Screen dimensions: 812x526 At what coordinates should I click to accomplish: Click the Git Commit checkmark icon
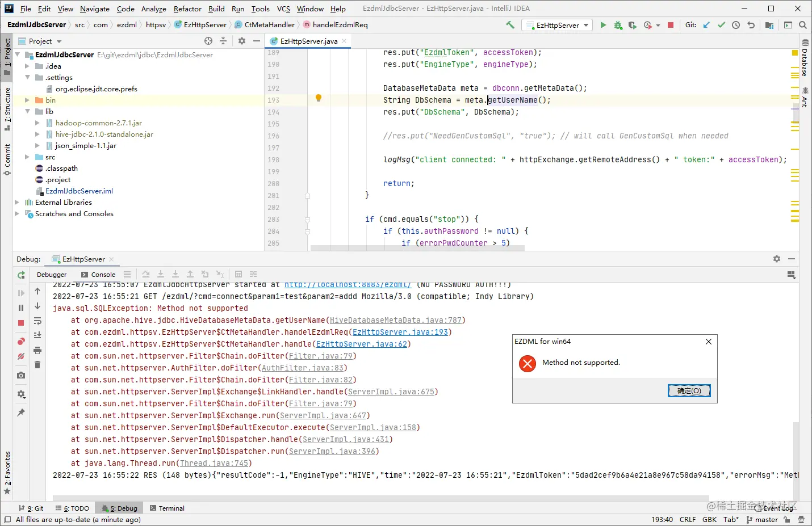(x=721, y=25)
